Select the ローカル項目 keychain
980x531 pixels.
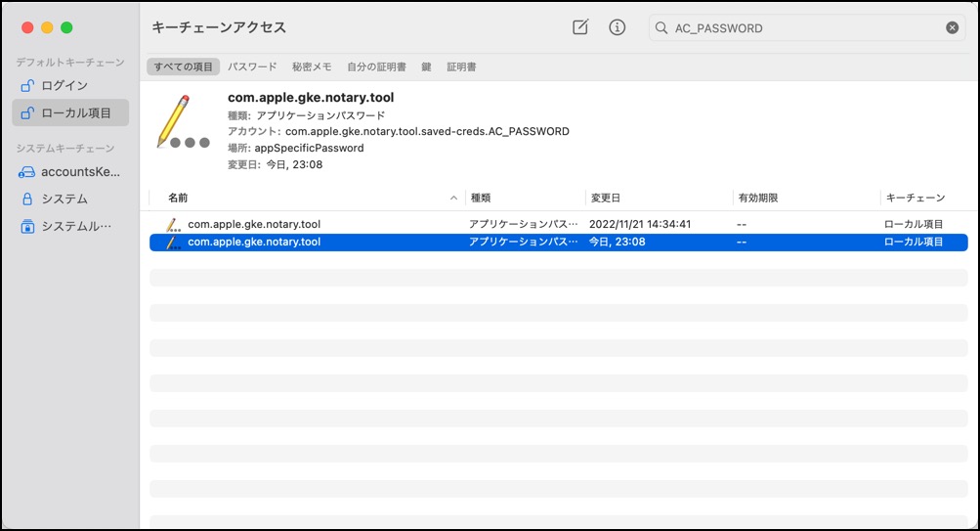pos(70,112)
